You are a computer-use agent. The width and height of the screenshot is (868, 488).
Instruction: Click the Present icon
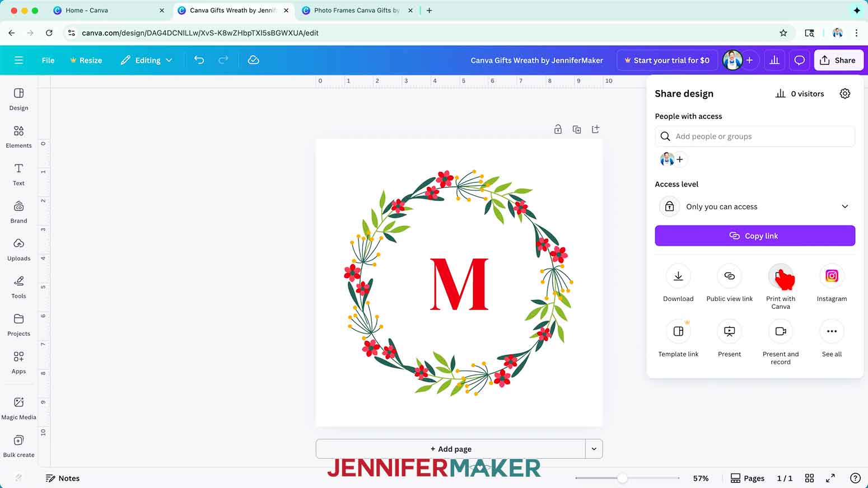(729, 331)
